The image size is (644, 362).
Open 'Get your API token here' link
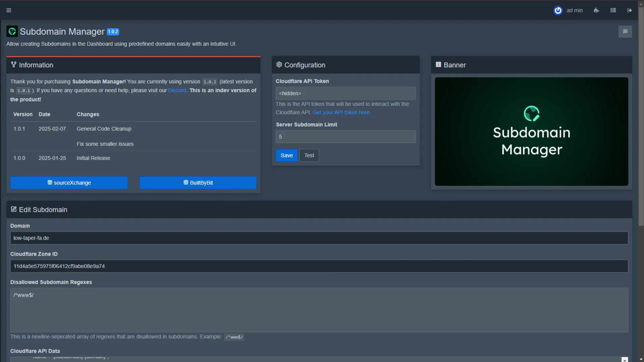[x=341, y=113]
